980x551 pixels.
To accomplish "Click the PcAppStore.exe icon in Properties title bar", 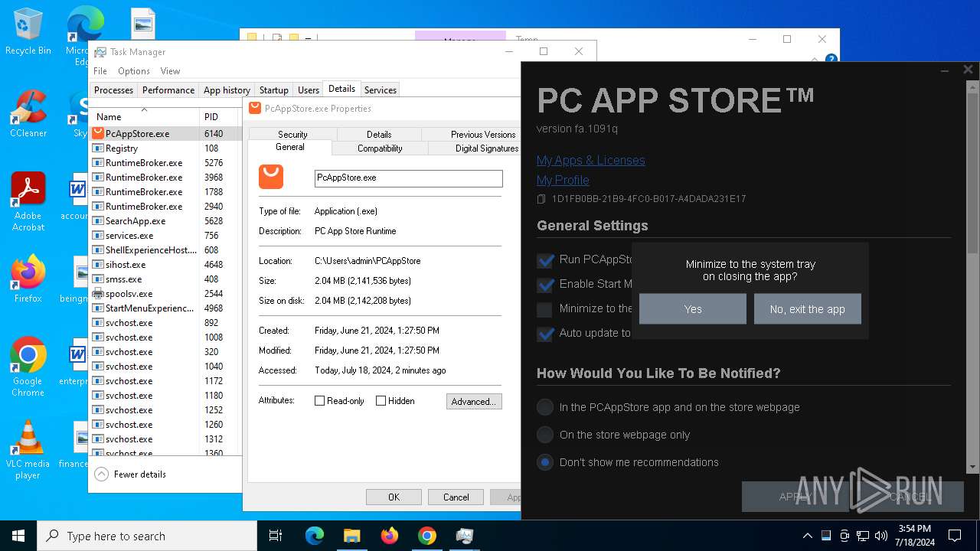I will click(x=255, y=108).
